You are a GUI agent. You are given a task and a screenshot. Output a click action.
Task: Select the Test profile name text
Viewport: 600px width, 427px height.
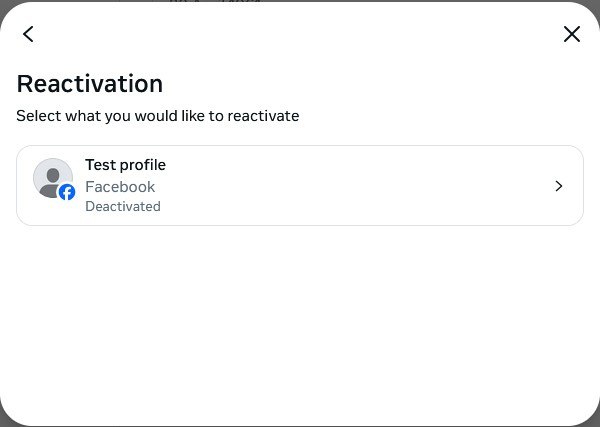125,165
